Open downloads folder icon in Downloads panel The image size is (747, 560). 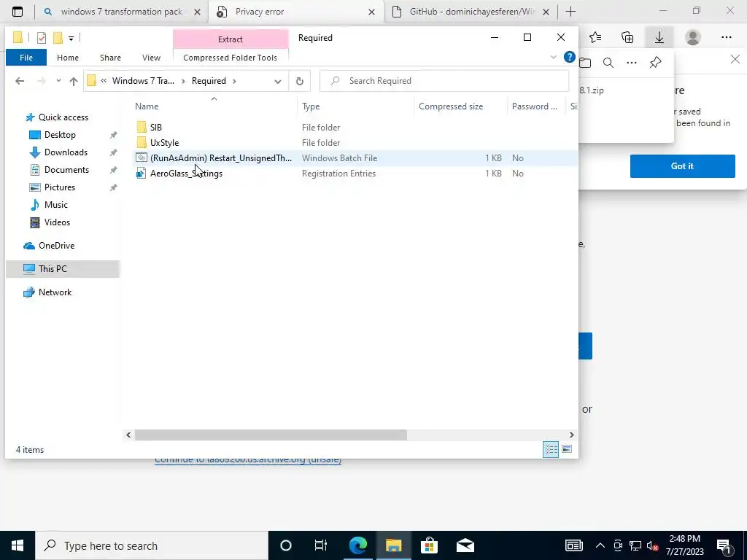pos(585,63)
